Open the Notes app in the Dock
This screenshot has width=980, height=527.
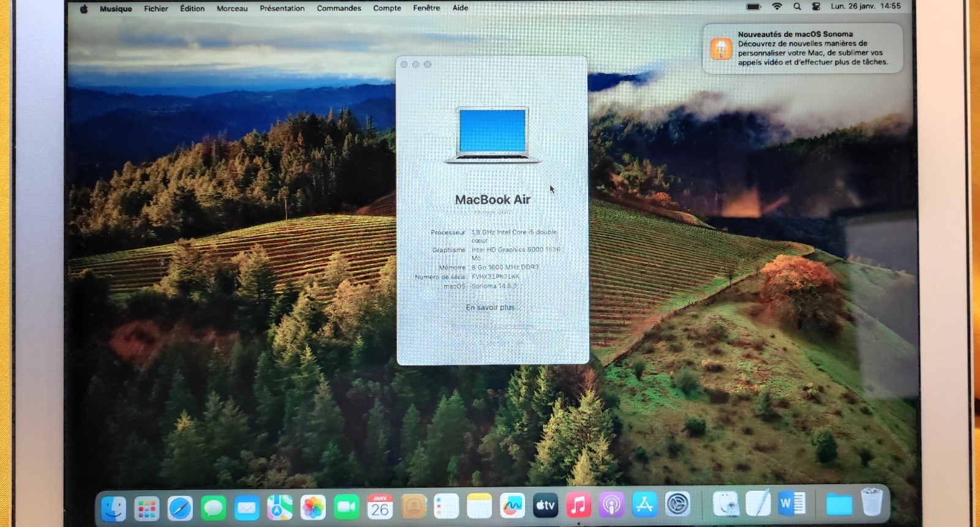[479, 506]
